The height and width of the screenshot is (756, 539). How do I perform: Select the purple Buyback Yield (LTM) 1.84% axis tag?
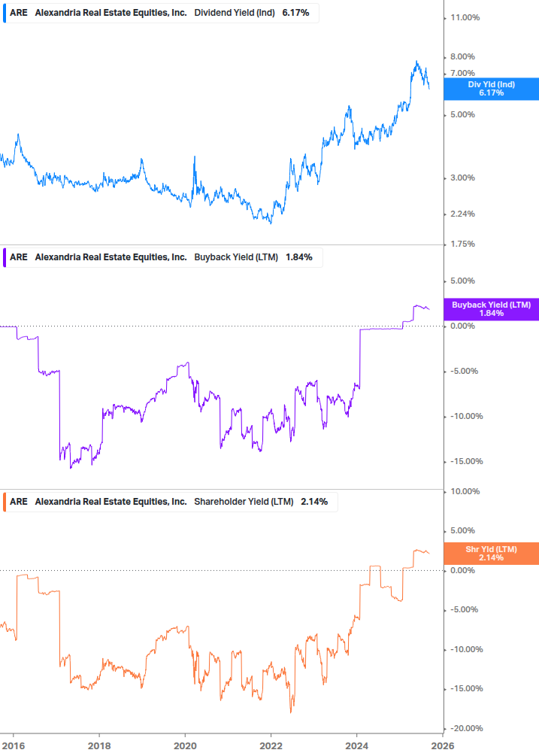pos(492,309)
